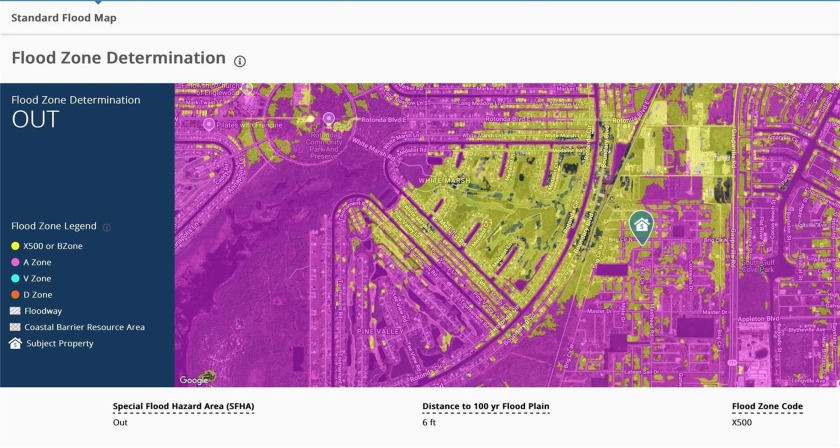The width and height of the screenshot is (840, 448).
Task: Select the subject property house marker on map
Action: 641,225
